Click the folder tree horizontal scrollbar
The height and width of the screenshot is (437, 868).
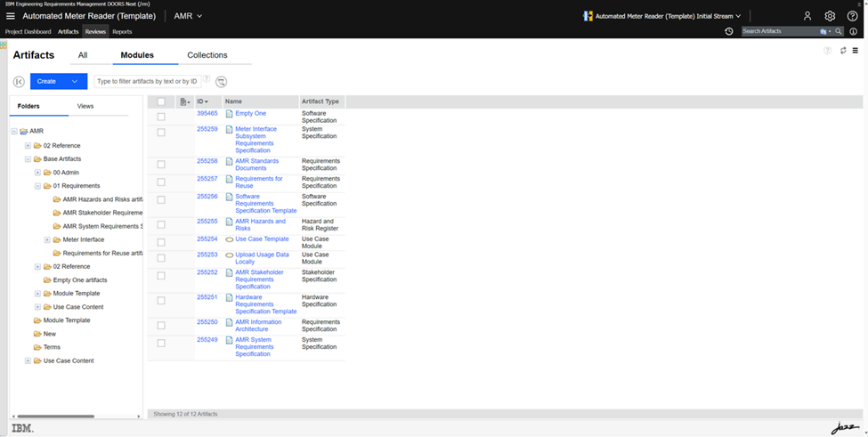[x=55, y=416]
